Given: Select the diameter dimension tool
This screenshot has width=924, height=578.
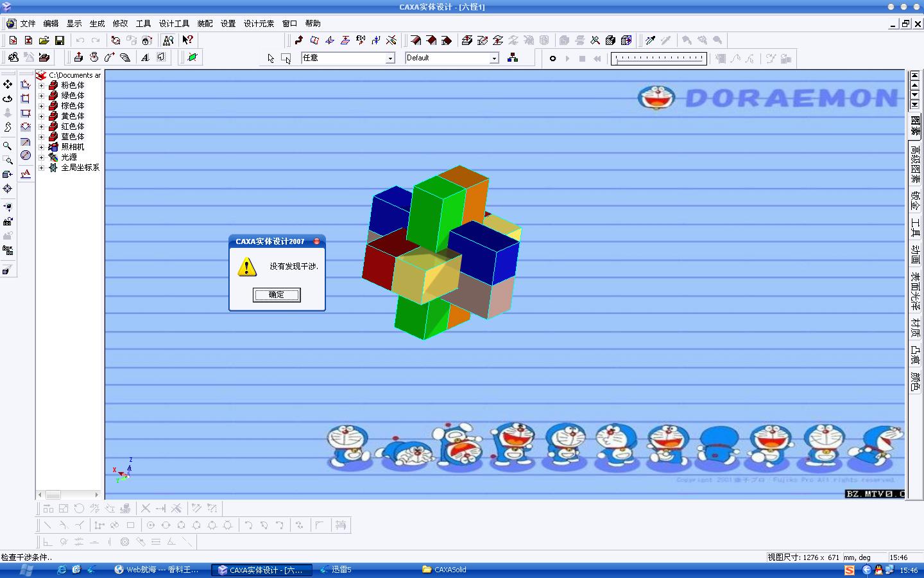Looking at the screenshot, I should click(26, 155).
